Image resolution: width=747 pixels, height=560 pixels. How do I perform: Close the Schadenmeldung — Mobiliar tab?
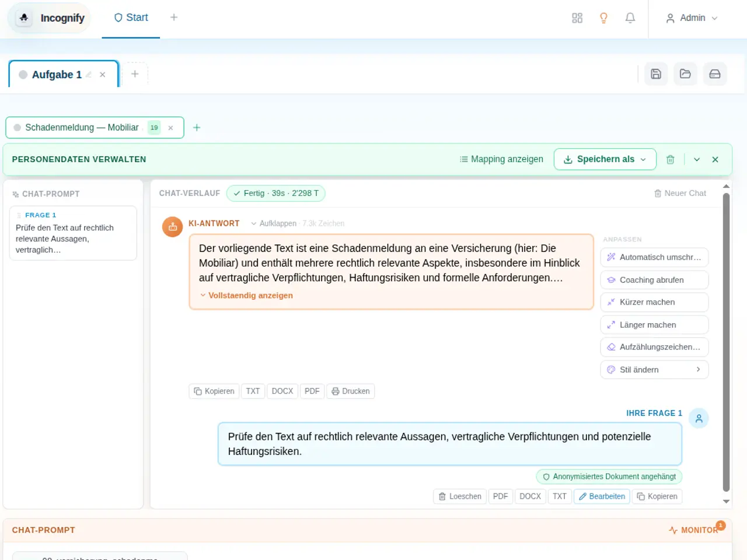tap(170, 128)
